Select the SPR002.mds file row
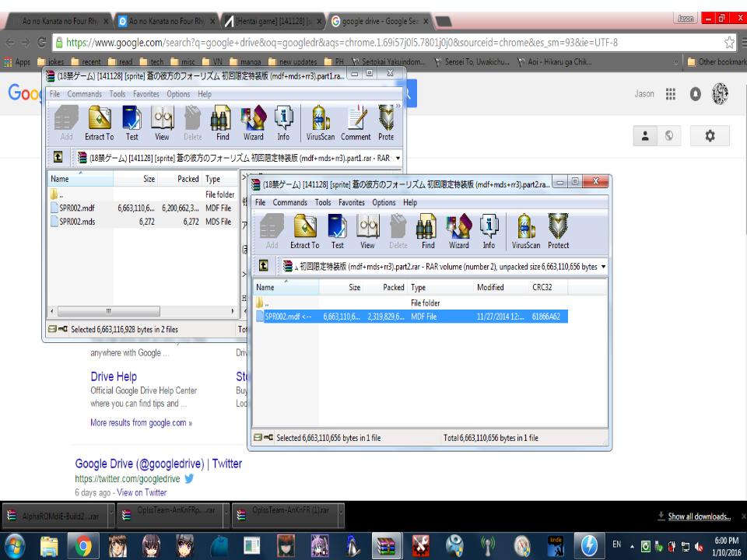747x560 pixels. [76, 222]
